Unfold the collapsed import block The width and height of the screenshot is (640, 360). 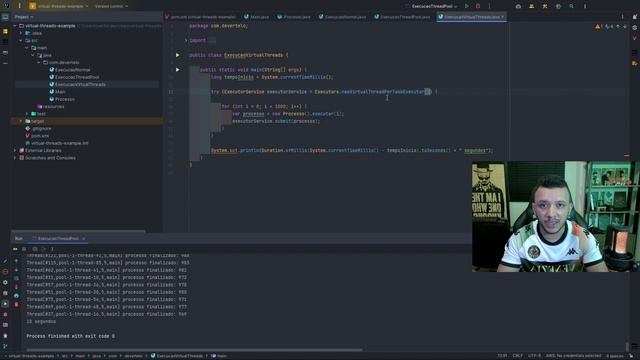click(186, 40)
